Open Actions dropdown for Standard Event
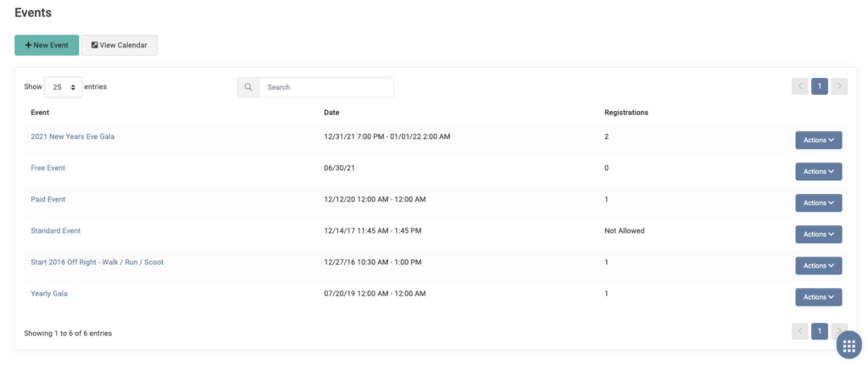Viewport: 868px width, 365px height. coord(818,235)
